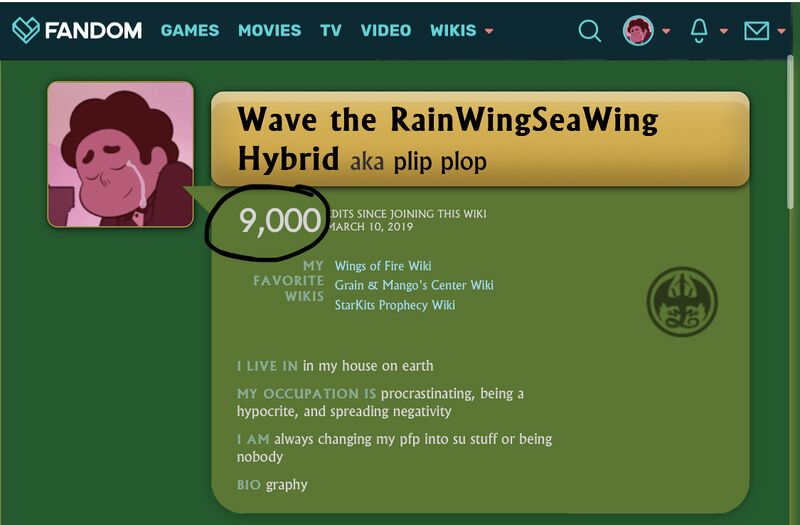
Task: Click the page's vertical scrollbar
Action: (790, 133)
